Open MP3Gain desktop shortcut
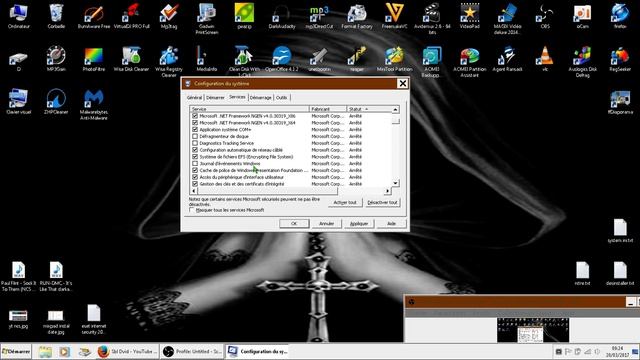 tap(56, 59)
